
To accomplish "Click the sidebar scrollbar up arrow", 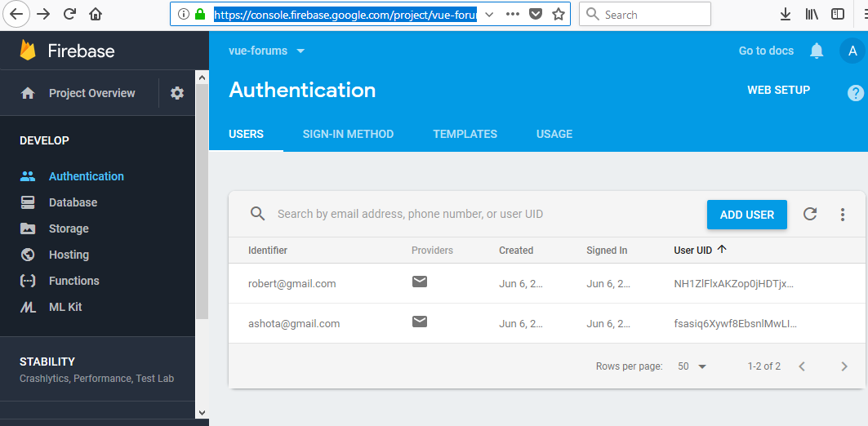I will (202, 78).
